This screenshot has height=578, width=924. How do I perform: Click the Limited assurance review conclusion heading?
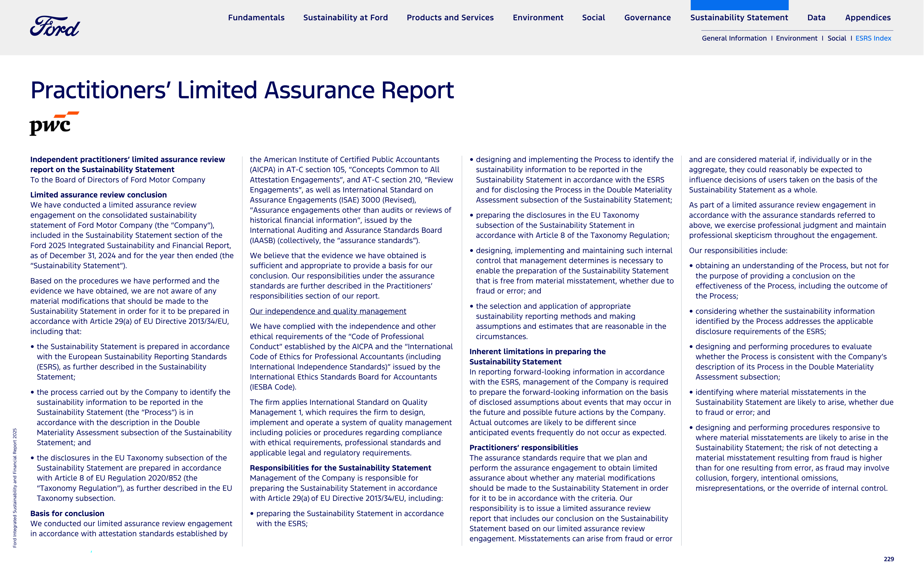(x=99, y=195)
